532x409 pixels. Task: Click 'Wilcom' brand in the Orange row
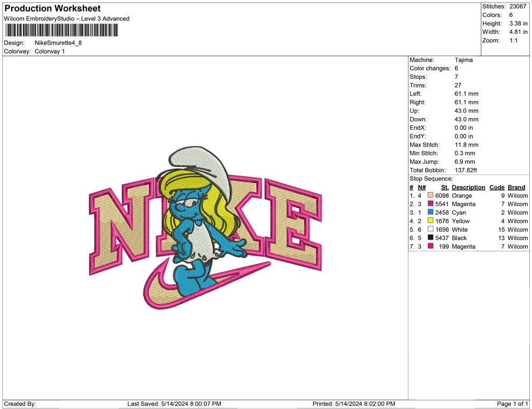pyautogui.click(x=517, y=195)
